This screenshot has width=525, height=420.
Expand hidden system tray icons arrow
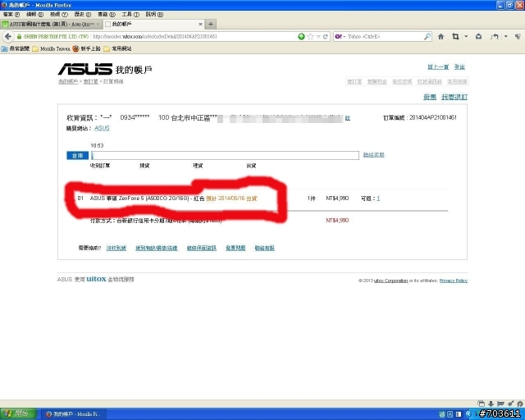tap(468, 414)
